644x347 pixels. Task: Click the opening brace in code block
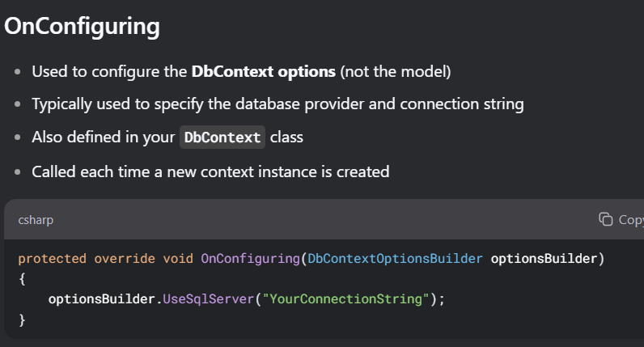22,279
